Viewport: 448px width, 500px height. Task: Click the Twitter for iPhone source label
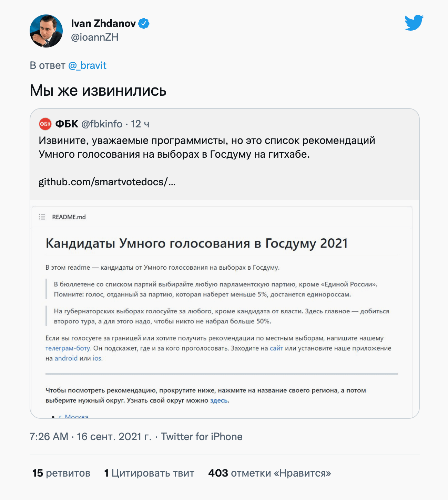[x=202, y=437]
